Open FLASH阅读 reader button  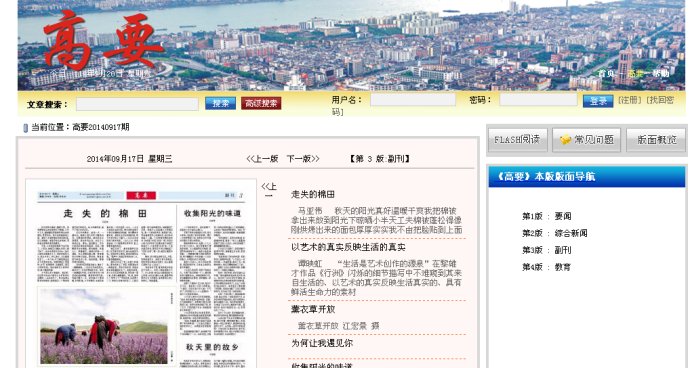coord(518,140)
